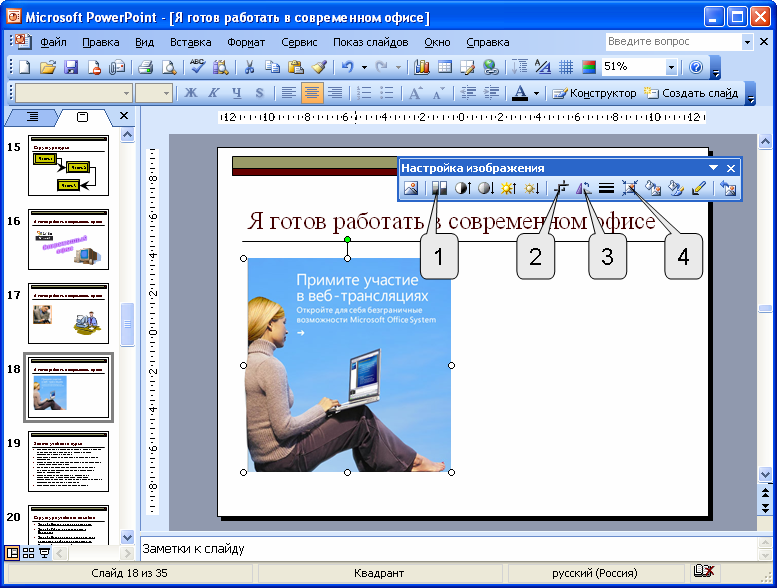Viewport: 777px width, 588px height.
Task: Create a new blank presentation
Action: [24, 67]
